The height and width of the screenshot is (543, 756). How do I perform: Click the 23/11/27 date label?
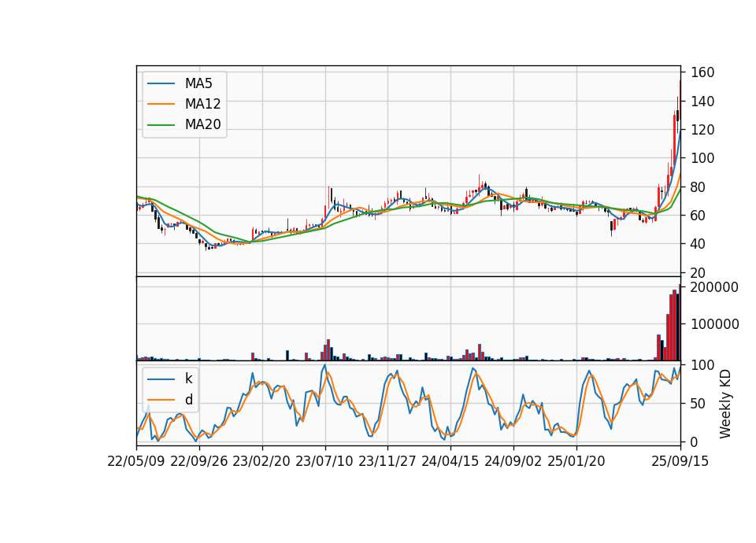coord(387,461)
